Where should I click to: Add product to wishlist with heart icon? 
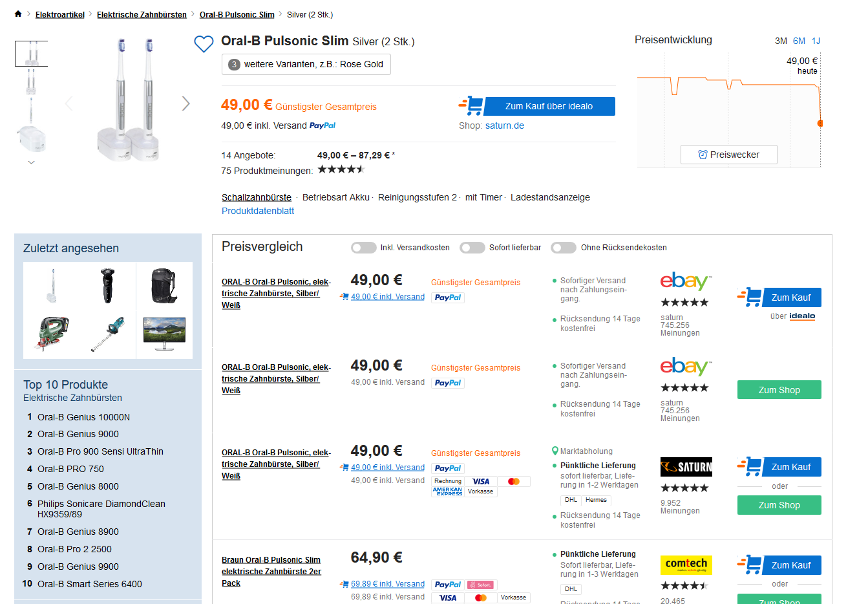point(204,44)
